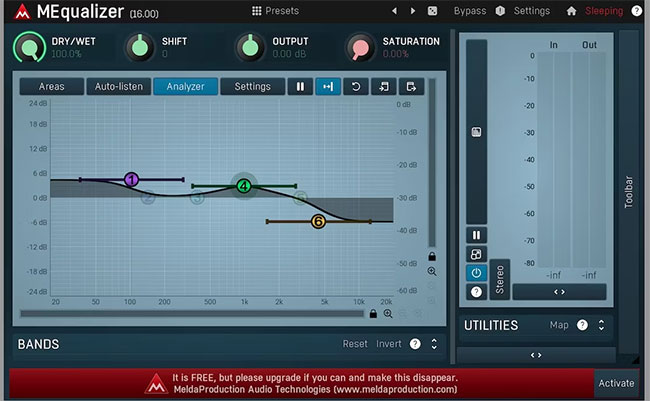Enable the disabled band 5 node

301,198
